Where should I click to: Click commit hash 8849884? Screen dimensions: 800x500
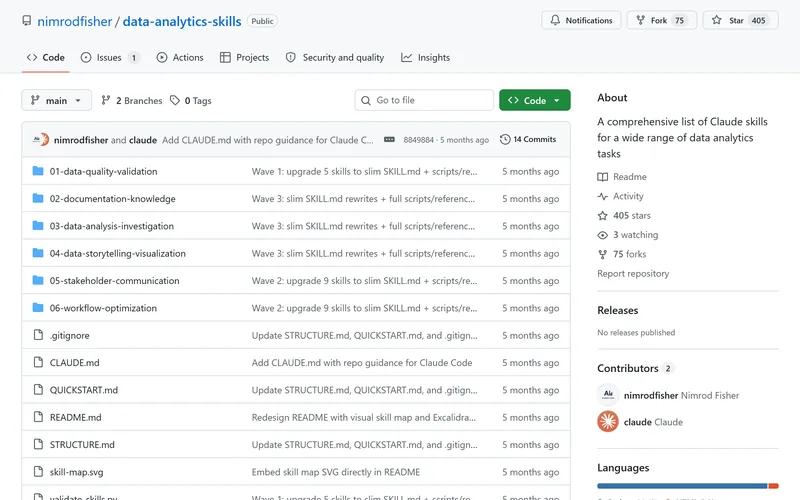pyautogui.click(x=418, y=140)
